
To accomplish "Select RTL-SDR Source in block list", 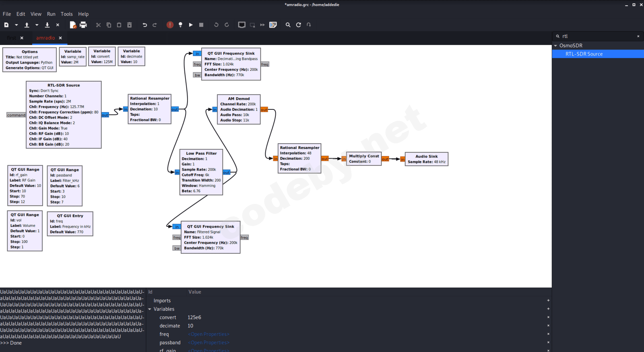I will [x=584, y=54].
